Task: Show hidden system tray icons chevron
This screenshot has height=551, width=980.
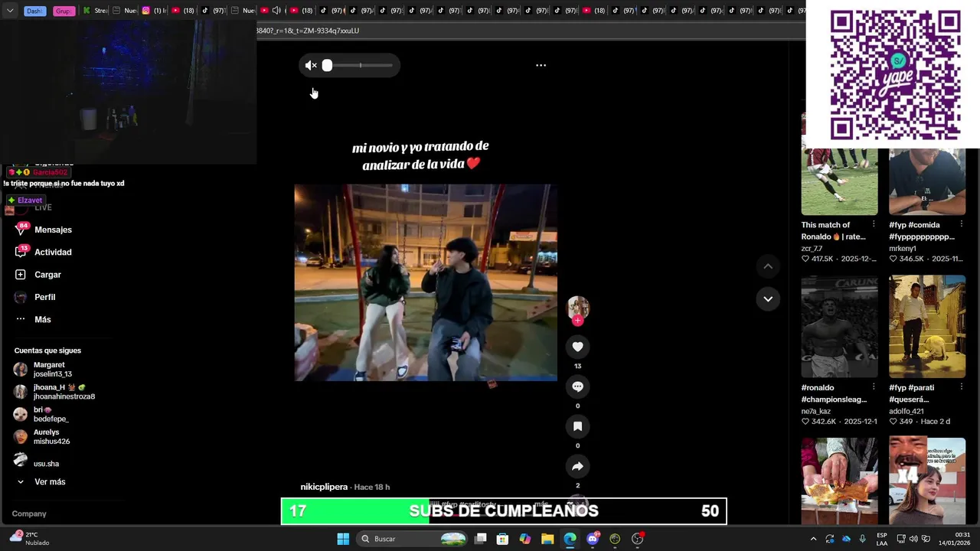Action: pos(813,539)
